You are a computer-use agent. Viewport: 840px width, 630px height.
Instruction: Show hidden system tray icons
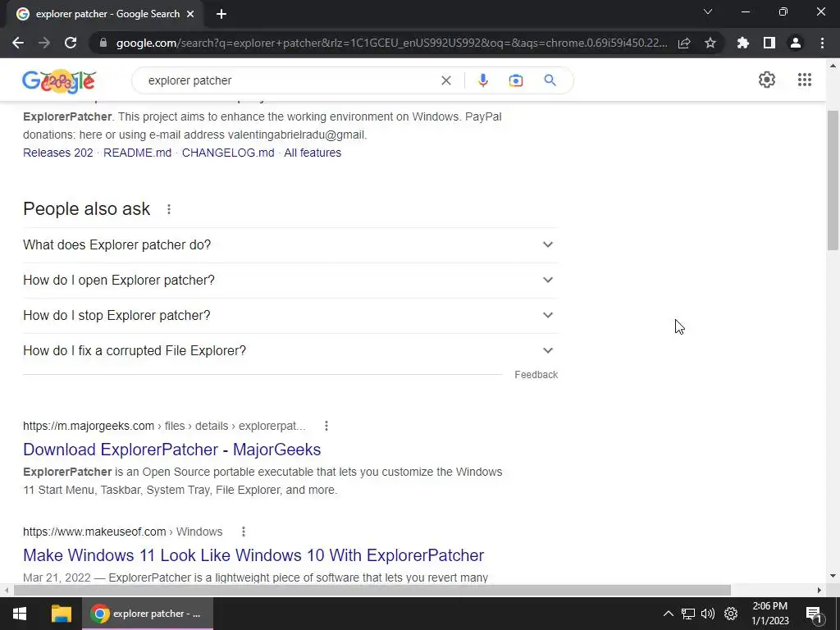(x=668, y=614)
